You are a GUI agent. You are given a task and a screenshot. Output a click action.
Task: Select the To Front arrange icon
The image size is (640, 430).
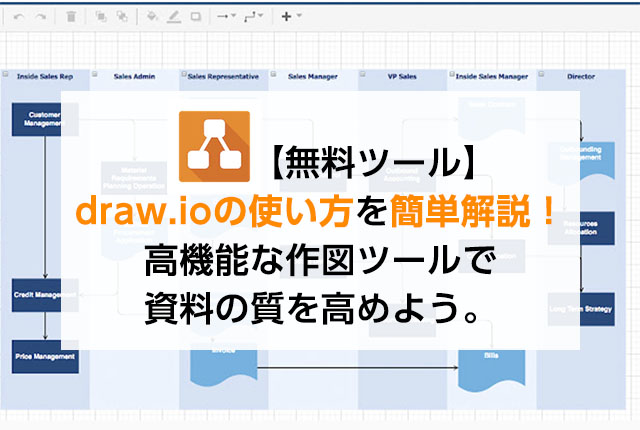pyautogui.click(x=102, y=16)
